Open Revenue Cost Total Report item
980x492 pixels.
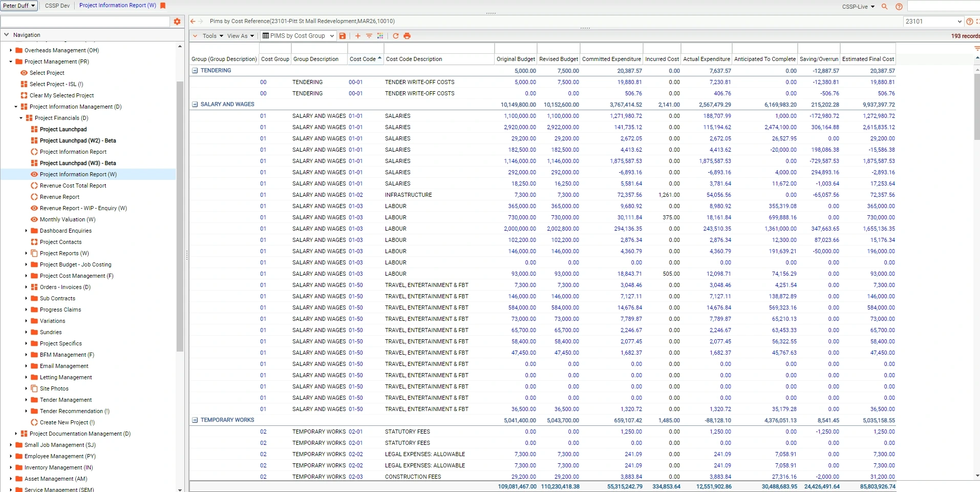pyautogui.click(x=73, y=186)
